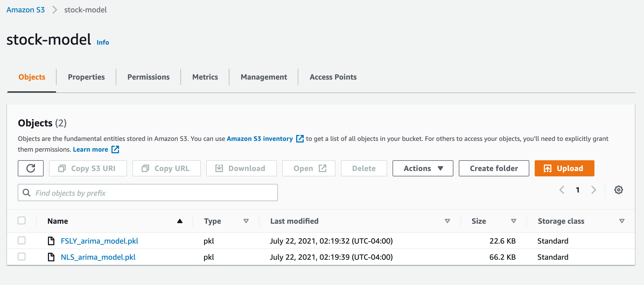
Task: Open the Amazon S3 inventory link
Action: [260, 139]
